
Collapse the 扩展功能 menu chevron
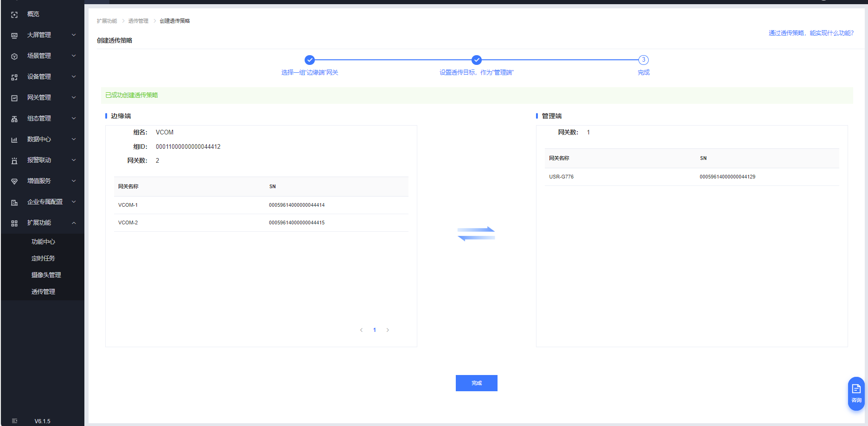[x=74, y=223]
